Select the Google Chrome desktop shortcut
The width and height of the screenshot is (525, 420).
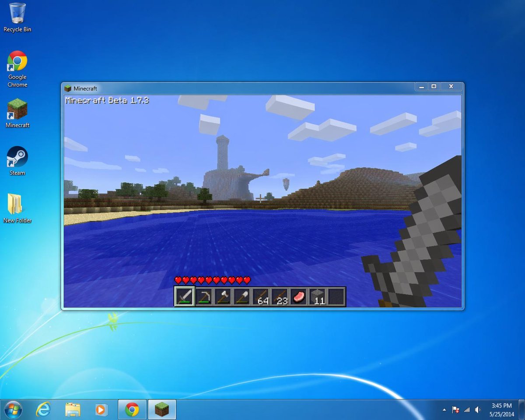click(x=17, y=69)
